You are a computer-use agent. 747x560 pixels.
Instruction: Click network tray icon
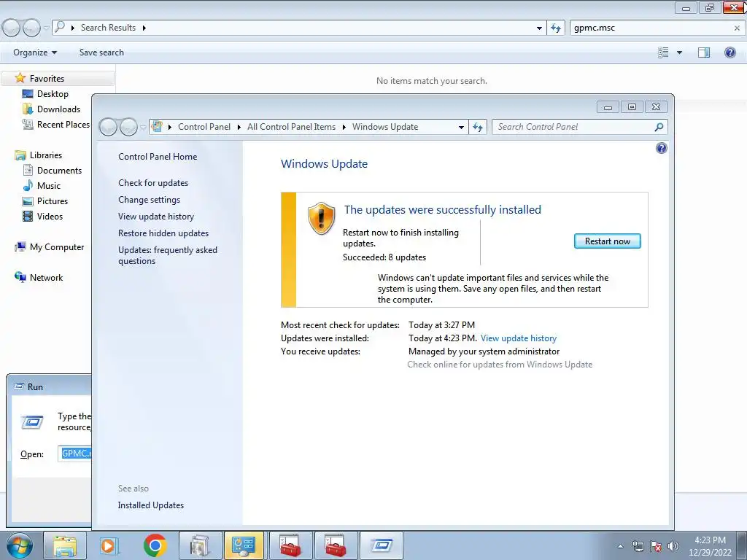[x=638, y=546]
